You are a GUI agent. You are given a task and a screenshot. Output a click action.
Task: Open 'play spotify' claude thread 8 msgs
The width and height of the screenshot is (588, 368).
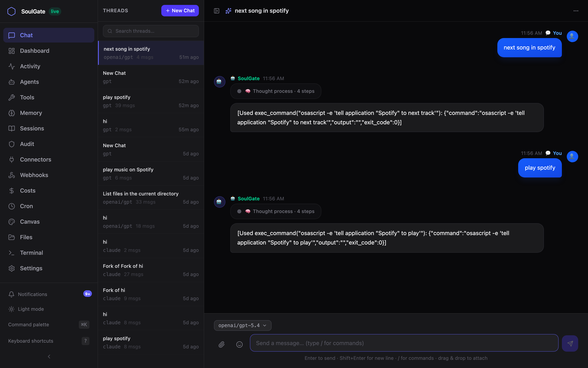coord(151,342)
